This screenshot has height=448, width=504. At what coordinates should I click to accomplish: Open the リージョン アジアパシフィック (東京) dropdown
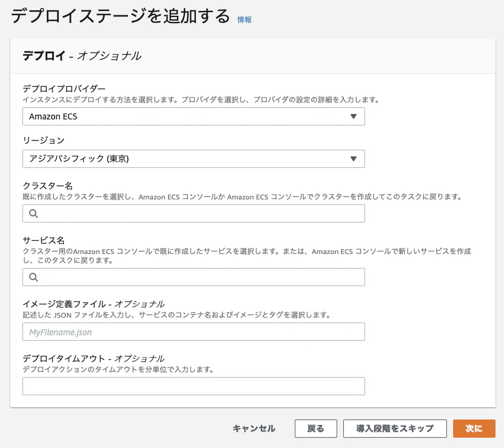coord(193,159)
